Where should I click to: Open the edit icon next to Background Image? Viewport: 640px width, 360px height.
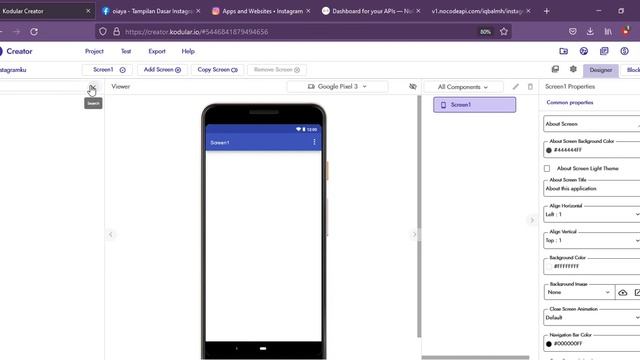(637, 293)
